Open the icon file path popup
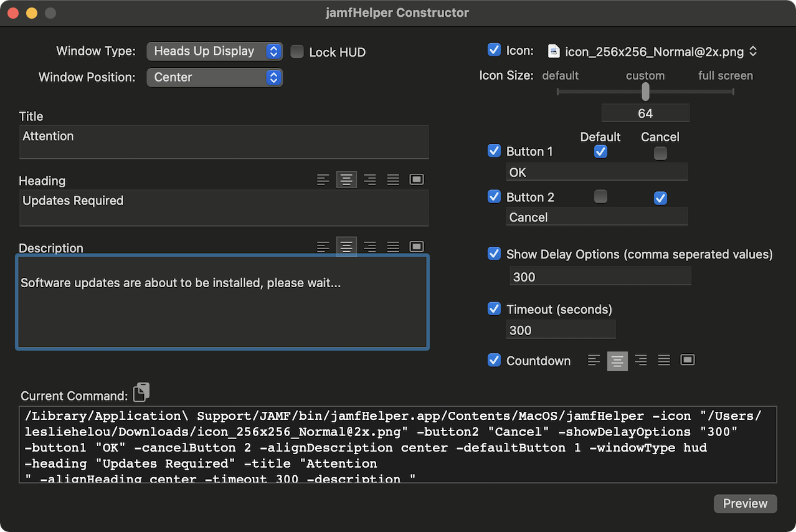796x532 pixels. [652, 52]
